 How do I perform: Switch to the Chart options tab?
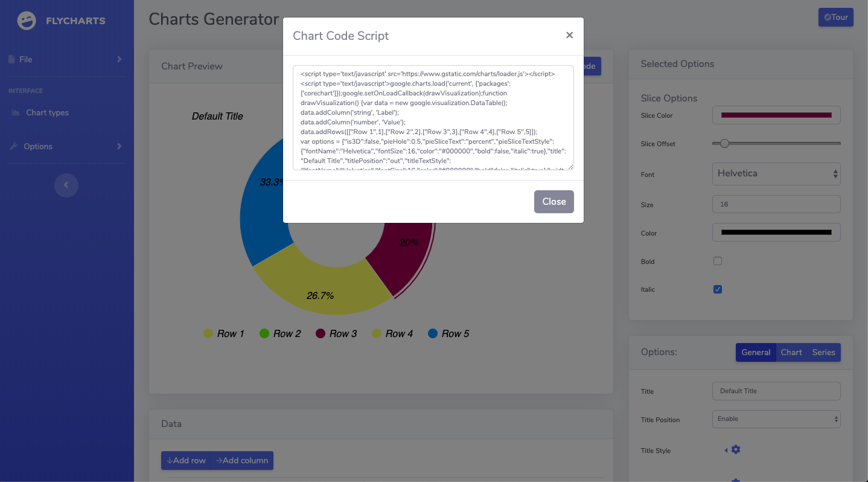(791, 353)
